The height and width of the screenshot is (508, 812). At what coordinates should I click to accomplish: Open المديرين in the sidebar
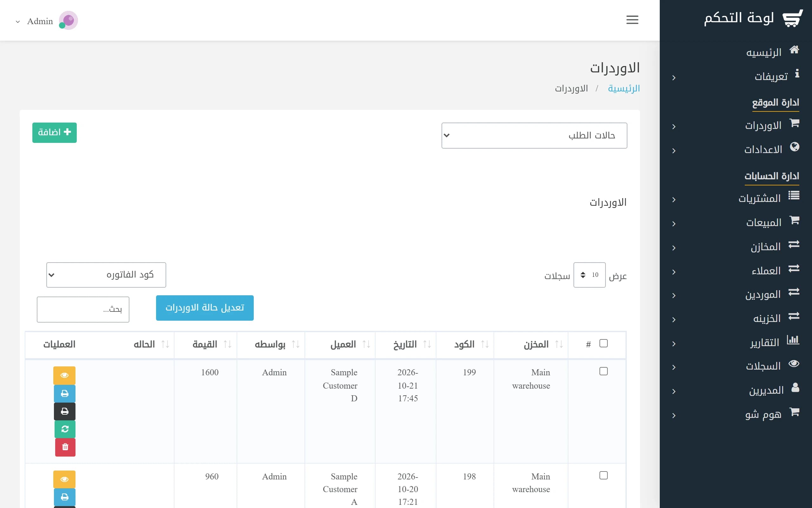pos(736,391)
